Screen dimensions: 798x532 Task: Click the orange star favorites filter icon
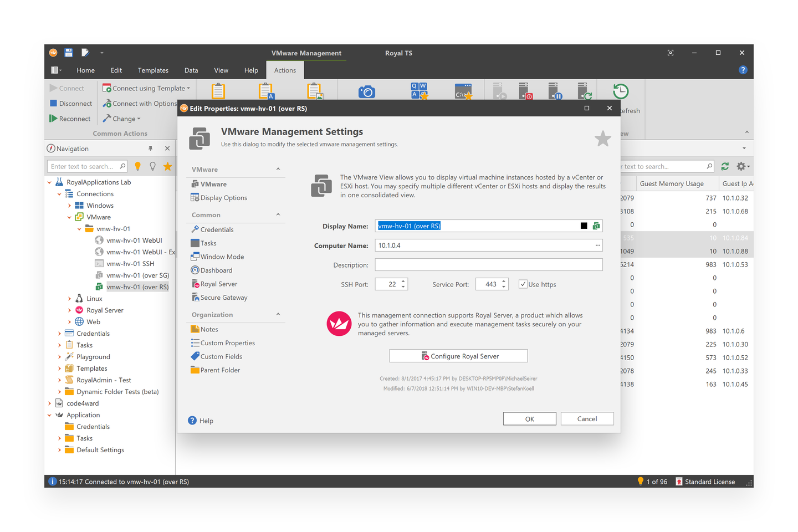point(168,166)
